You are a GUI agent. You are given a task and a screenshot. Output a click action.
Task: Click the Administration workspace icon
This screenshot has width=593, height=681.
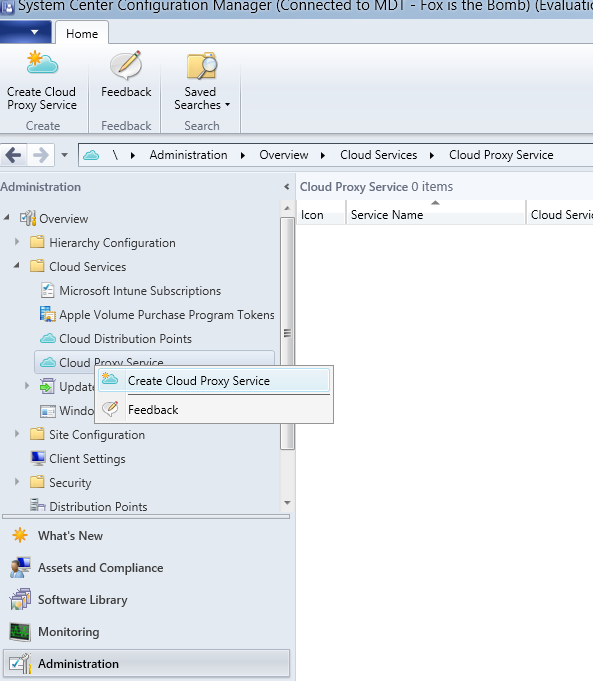pos(20,664)
